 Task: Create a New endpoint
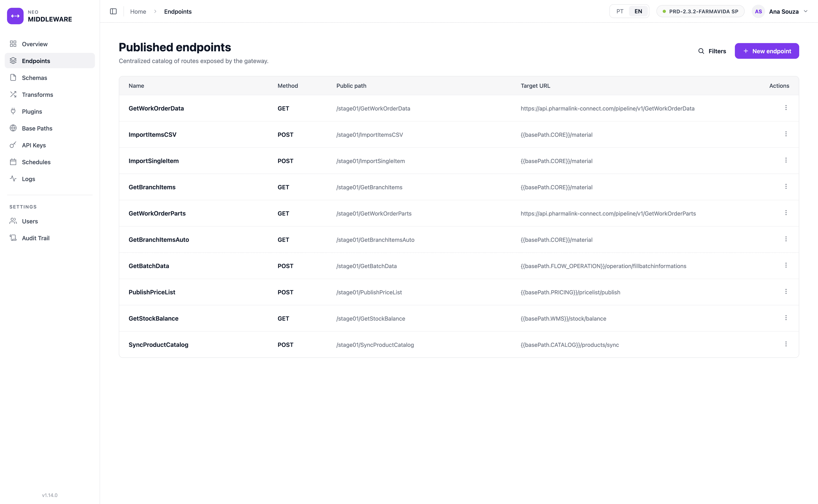click(767, 51)
